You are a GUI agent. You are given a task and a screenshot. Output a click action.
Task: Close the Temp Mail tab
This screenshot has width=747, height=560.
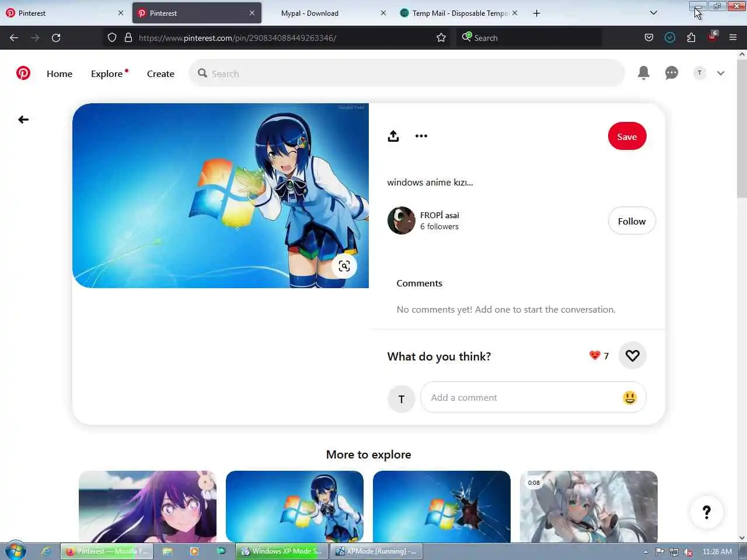click(x=515, y=13)
